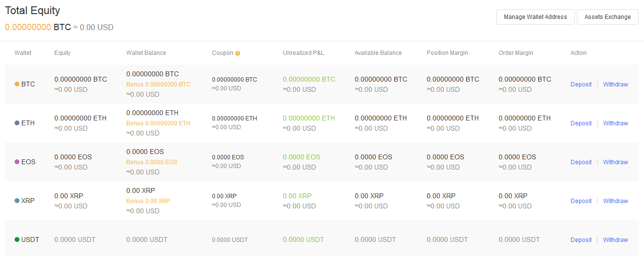Image resolution: width=644 pixels, height=256 pixels.
Task: Deposit into the EOS wallet
Action: pyautogui.click(x=581, y=162)
